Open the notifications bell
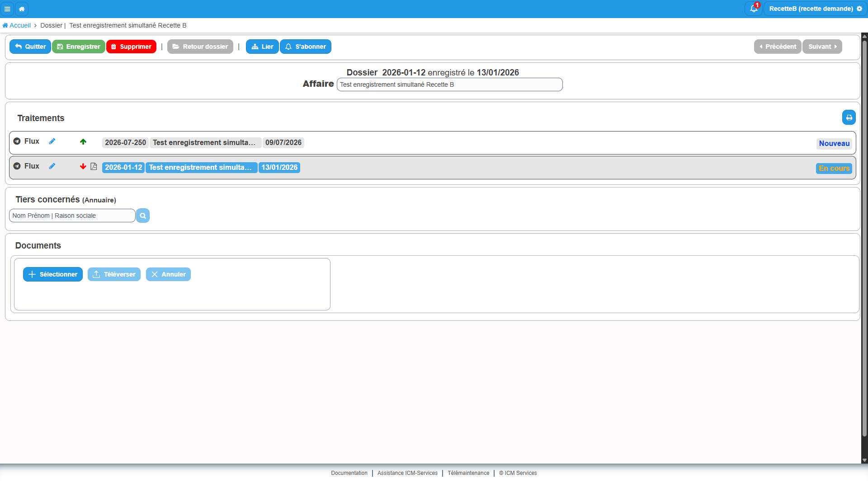Image resolution: width=868 pixels, height=488 pixels. 754,9
